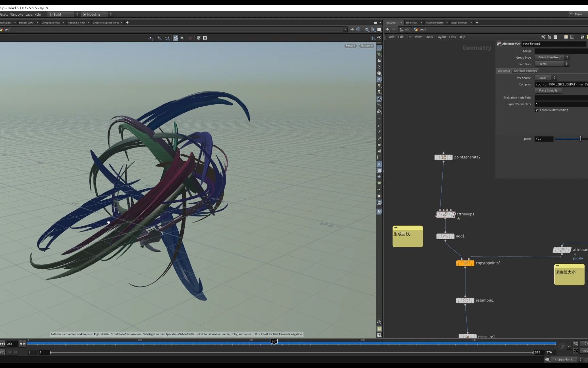Click the highlighted geometry select mode icon
The width and height of the screenshot is (588, 368).
click(176, 38)
